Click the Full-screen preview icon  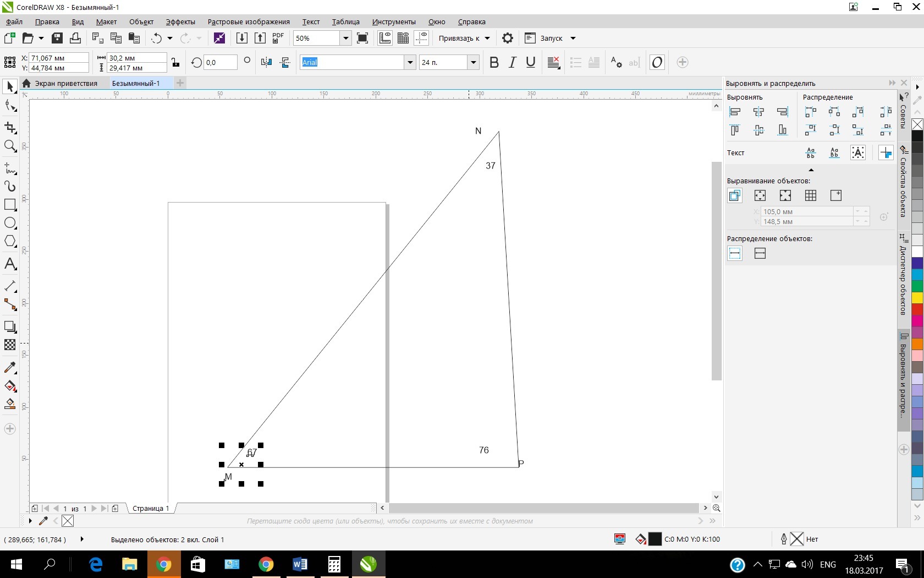pyautogui.click(x=362, y=38)
